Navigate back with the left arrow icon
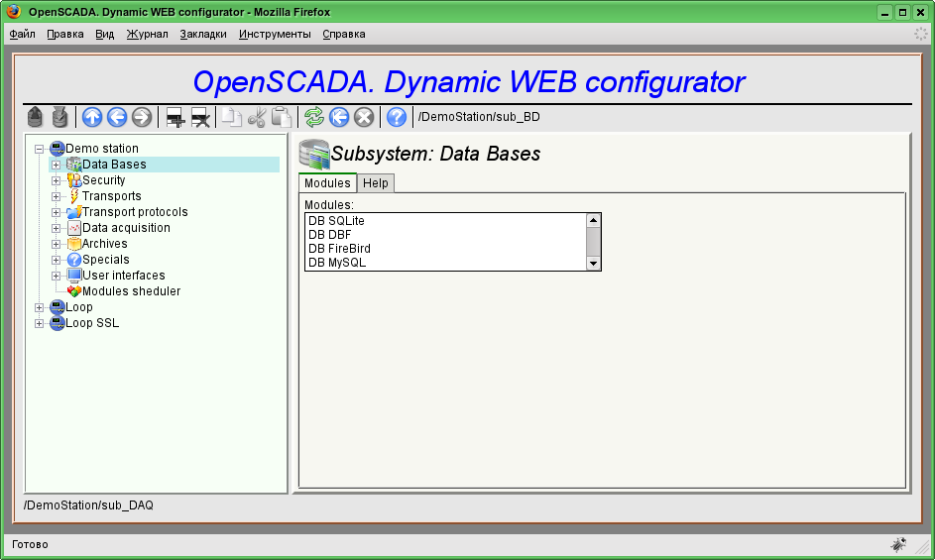The image size is (935, 560). click(117, 117)
